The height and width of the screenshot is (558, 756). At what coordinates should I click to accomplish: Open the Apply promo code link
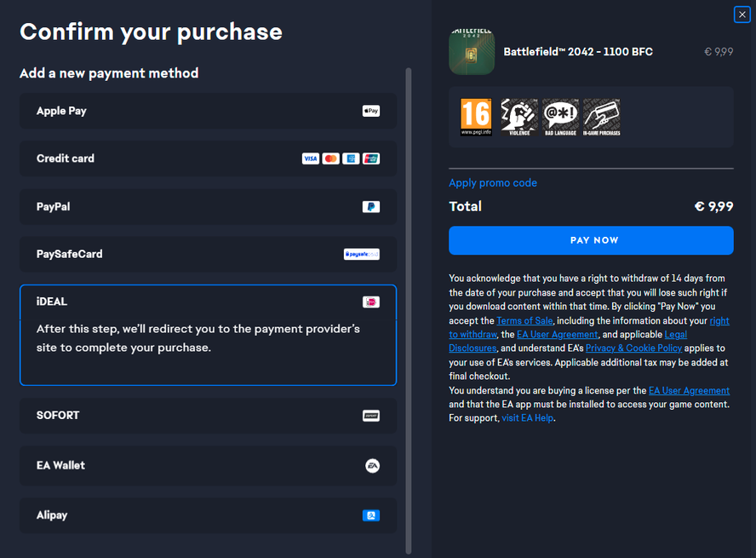click(x=493, y=183)
